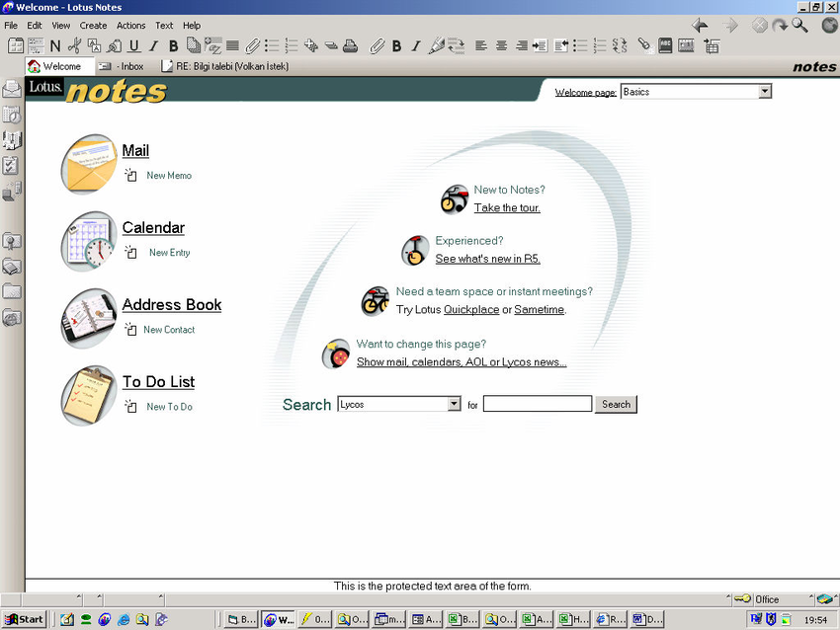Open the Text menu
Image resolution: width=840 pixels, height=630 pixels.
click(x=164, y=25)
